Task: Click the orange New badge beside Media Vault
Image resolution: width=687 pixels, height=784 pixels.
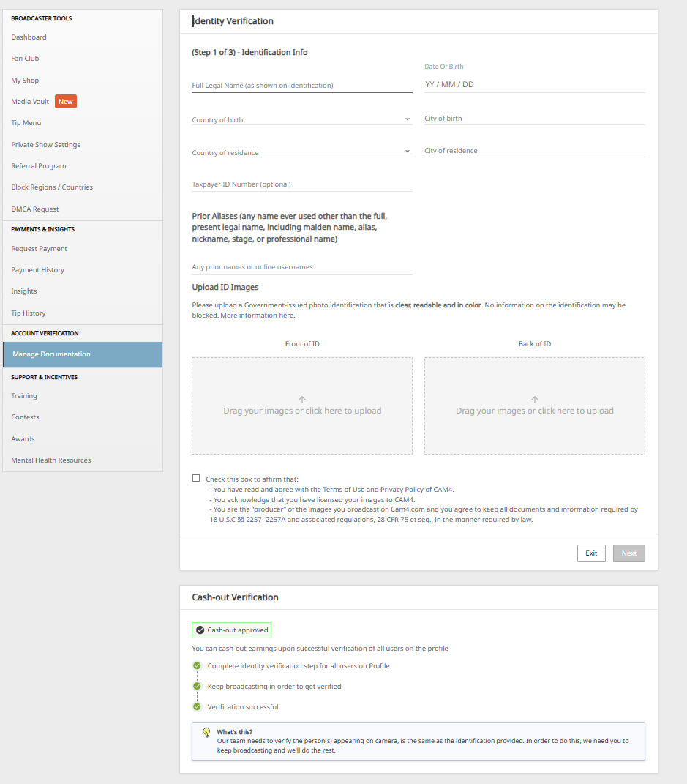Action: pyautogui.click(x=66, y=102)
